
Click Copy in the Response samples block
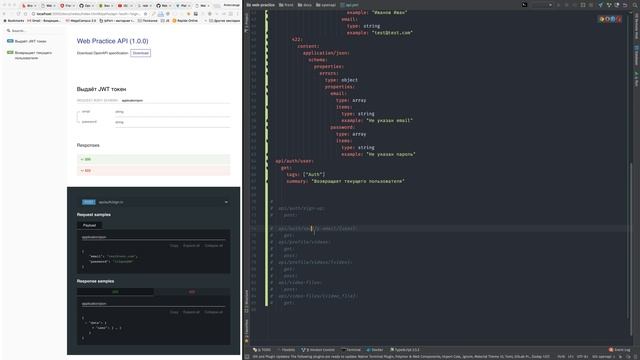click(x=174, y=312)
